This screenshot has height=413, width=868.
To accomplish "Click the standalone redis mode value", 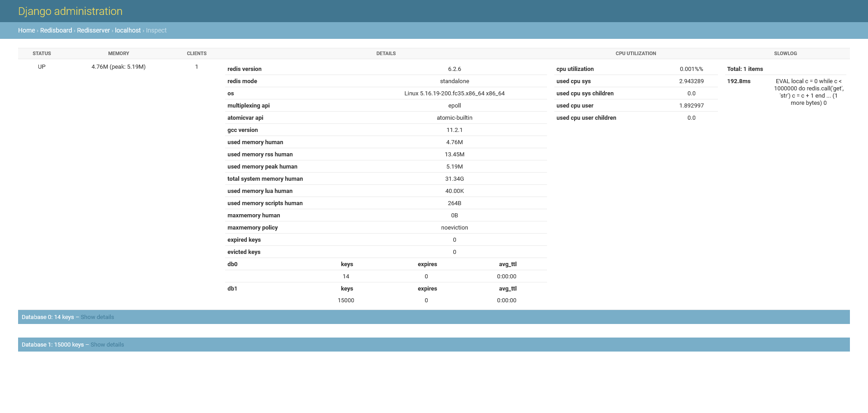I will [454, 81].
